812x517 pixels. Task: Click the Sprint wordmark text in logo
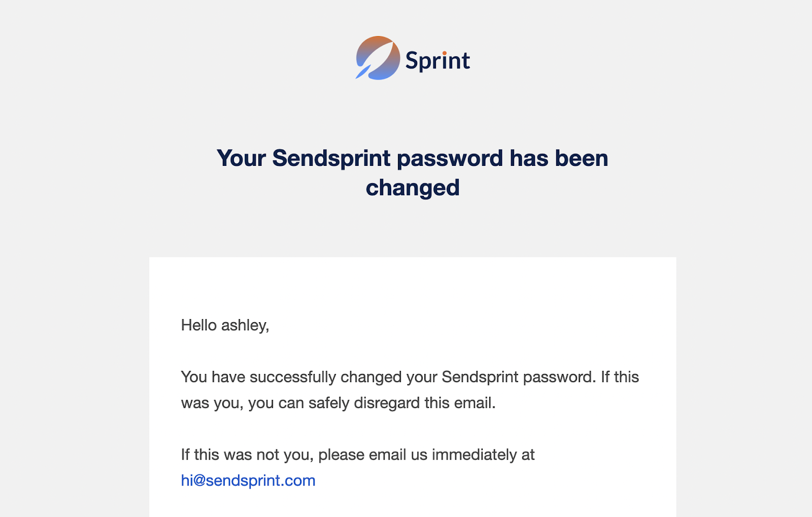(x=437, y=61)
